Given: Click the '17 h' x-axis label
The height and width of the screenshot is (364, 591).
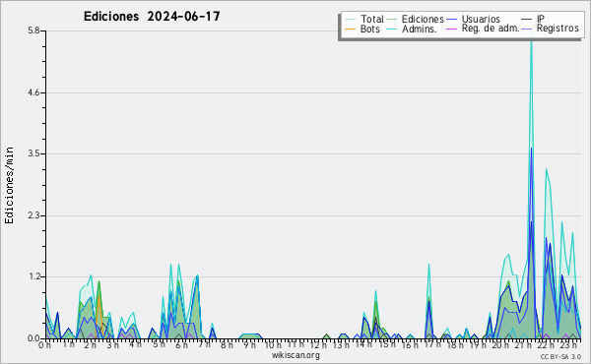Looking at the screenshot, I should [432, 345].
